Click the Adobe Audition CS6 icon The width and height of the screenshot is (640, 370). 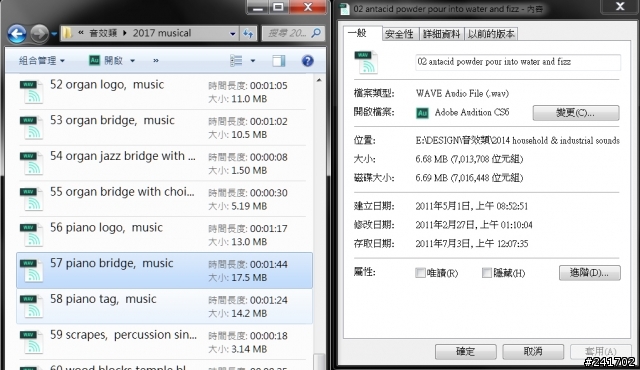click(422, 113)
